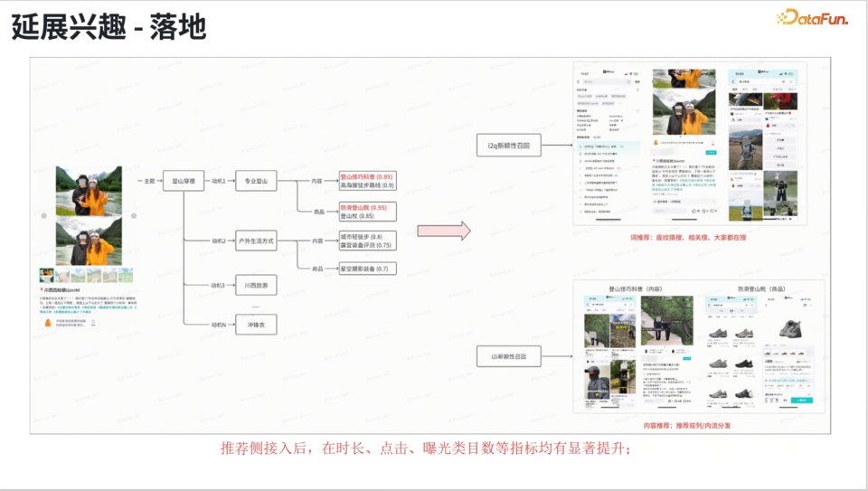Click the orange jacket product icon under the post
This screenshot has height=491, width=868.
[x=48, y=322]
